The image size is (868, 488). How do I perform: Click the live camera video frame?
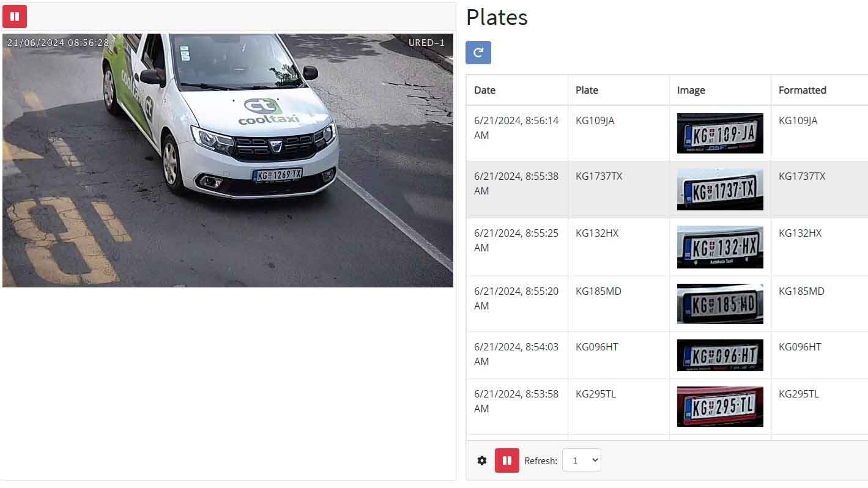coord(228,160)
